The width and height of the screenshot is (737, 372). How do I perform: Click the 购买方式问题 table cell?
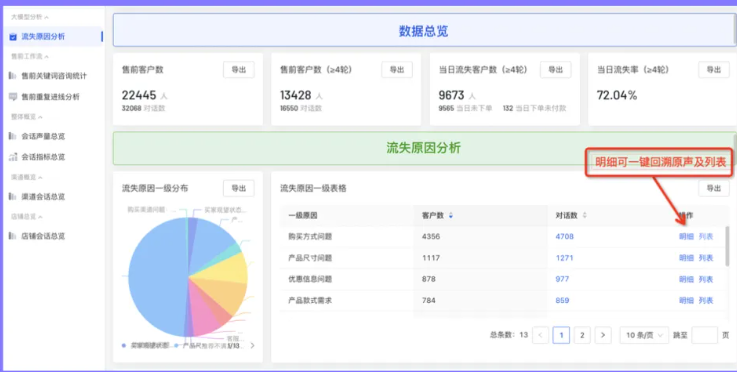tap(310, 237)
